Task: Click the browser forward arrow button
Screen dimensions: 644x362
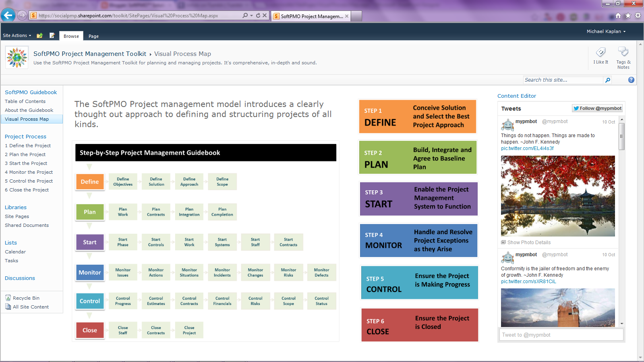Action: click(22, 15)
